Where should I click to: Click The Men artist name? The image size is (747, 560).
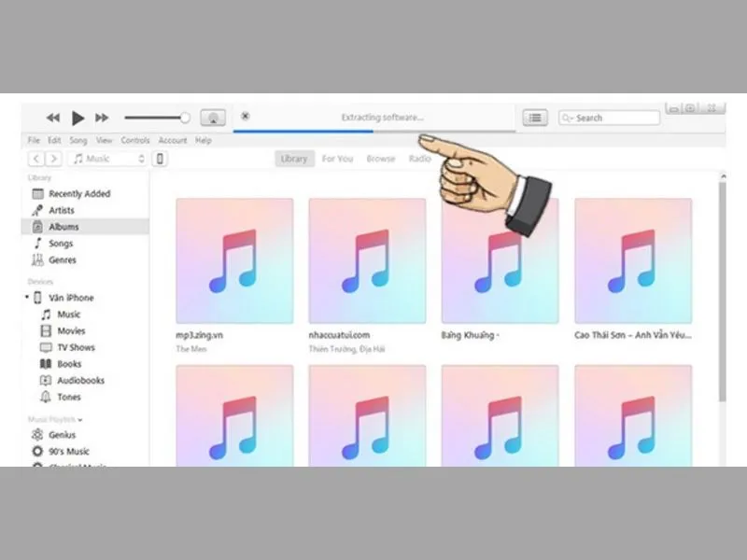tap(191, 349)
